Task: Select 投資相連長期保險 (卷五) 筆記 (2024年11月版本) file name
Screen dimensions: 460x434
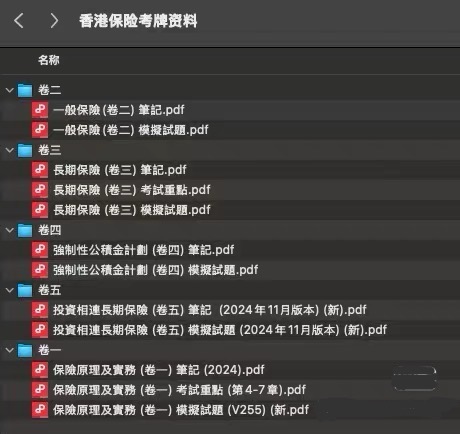Action: click(x=210, y=310)
